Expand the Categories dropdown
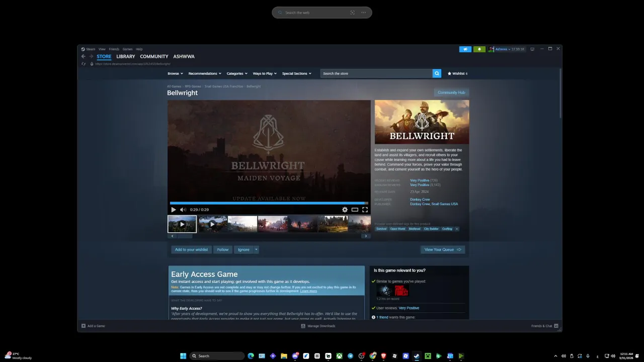644x362 pixels. 237,73
